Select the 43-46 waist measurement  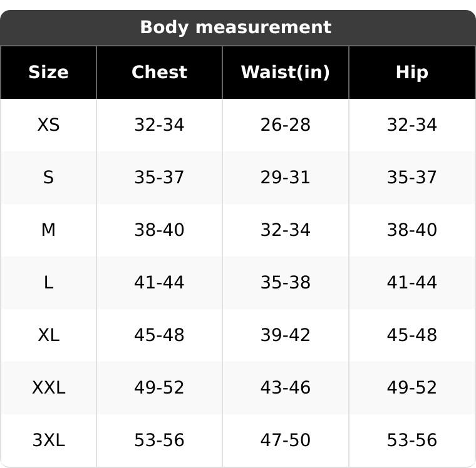(285, 388)
